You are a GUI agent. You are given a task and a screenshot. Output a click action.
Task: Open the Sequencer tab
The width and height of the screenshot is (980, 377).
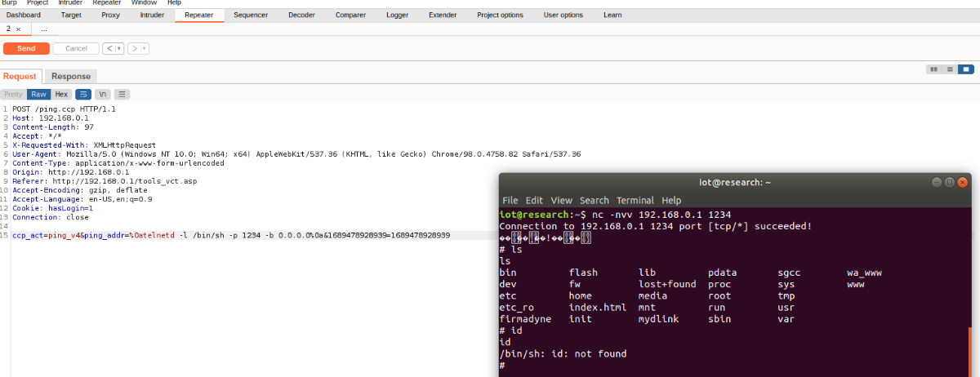coord(251,15)
